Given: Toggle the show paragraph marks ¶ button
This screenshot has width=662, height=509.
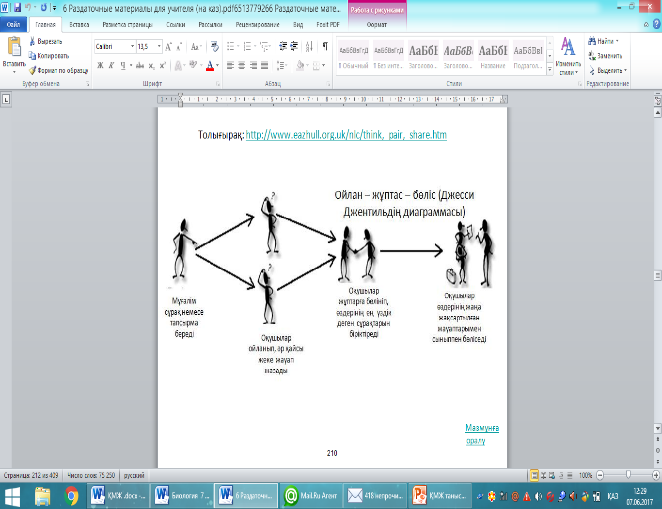Looking at the screenshot, I should (325, 46).
